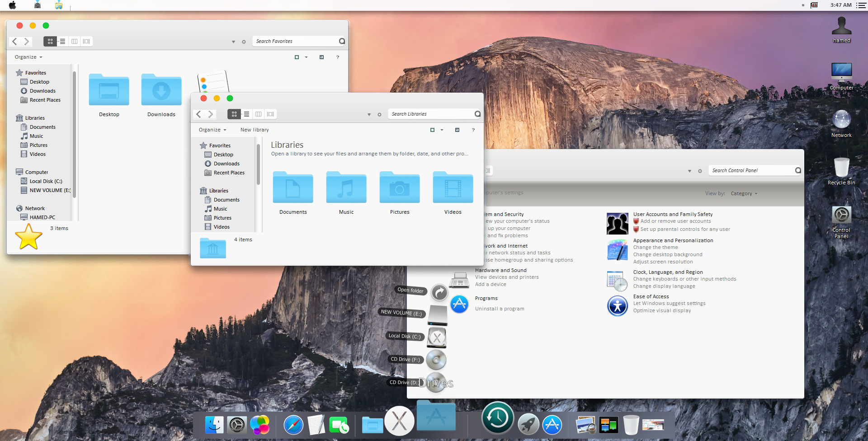Open the Music library folder

click(346, 193)
